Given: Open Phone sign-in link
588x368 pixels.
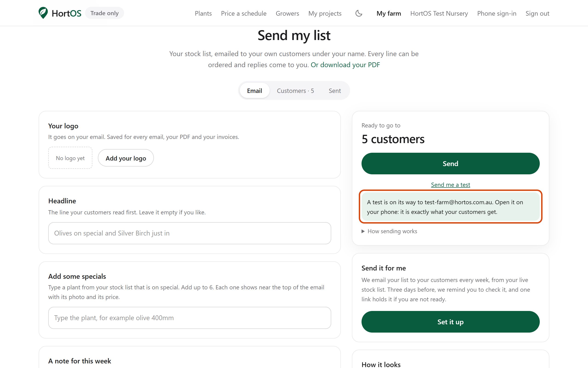Looking at the screenshot, I should [497, 13].
